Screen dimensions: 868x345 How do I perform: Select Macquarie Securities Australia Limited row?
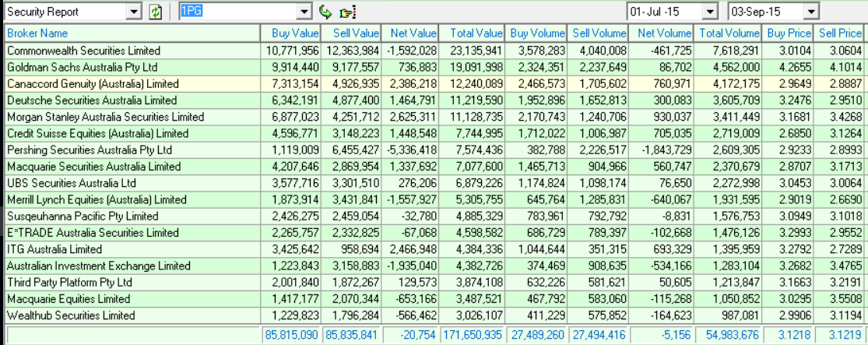coord(434,167)
